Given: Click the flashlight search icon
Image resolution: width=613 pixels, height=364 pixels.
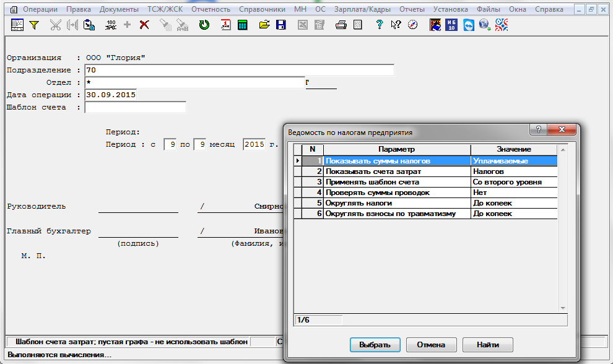Looking at the screenshot, I should click(x=165, y=25).
